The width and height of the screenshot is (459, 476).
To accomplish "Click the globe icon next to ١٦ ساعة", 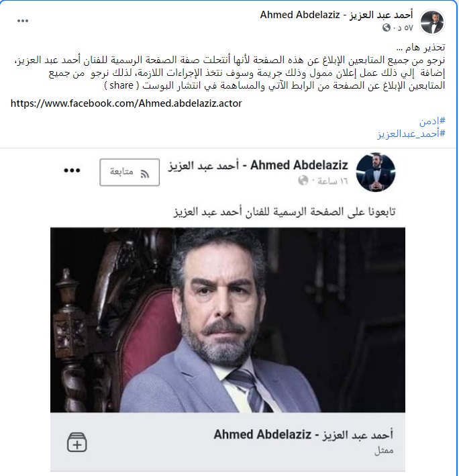I will (303, 181).
